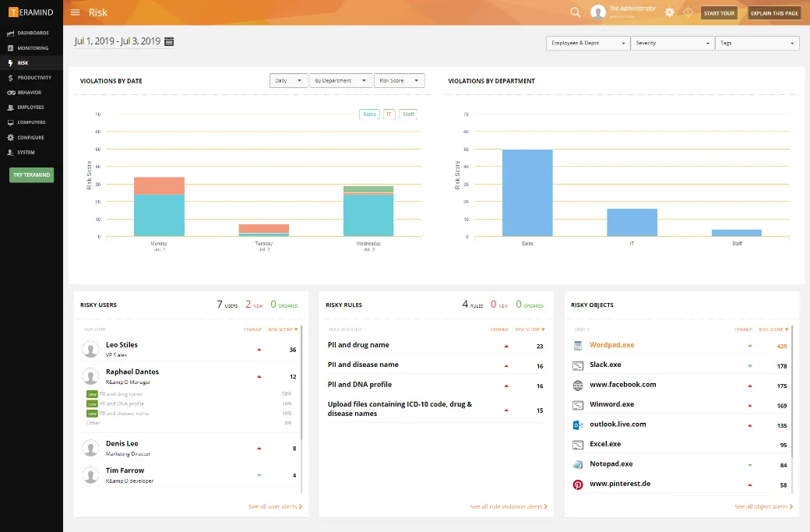The height and width of the screenshot is (532, 810).
Task: Toggle the Sales legend in violations chart
Action: pyautogui.click(x=369, y=115)
